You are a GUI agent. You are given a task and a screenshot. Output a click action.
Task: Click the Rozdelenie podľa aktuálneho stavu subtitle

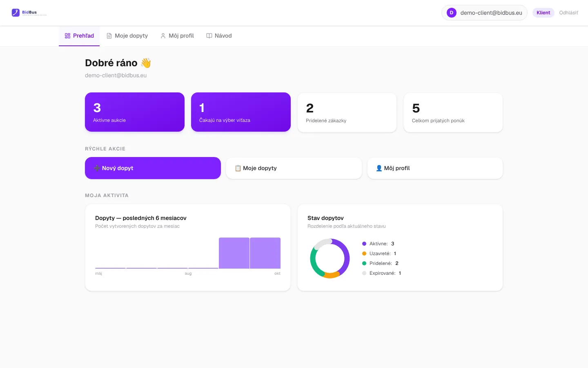pyautogui.click(x=347, y=226)
